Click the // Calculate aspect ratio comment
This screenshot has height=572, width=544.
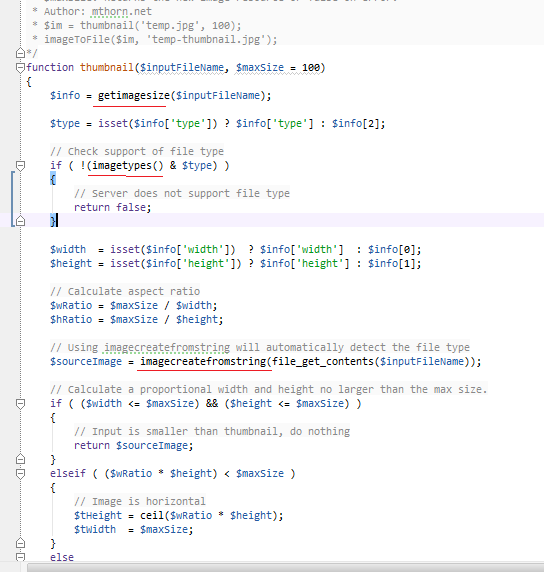pyautogui.click(x=125, y=291)
